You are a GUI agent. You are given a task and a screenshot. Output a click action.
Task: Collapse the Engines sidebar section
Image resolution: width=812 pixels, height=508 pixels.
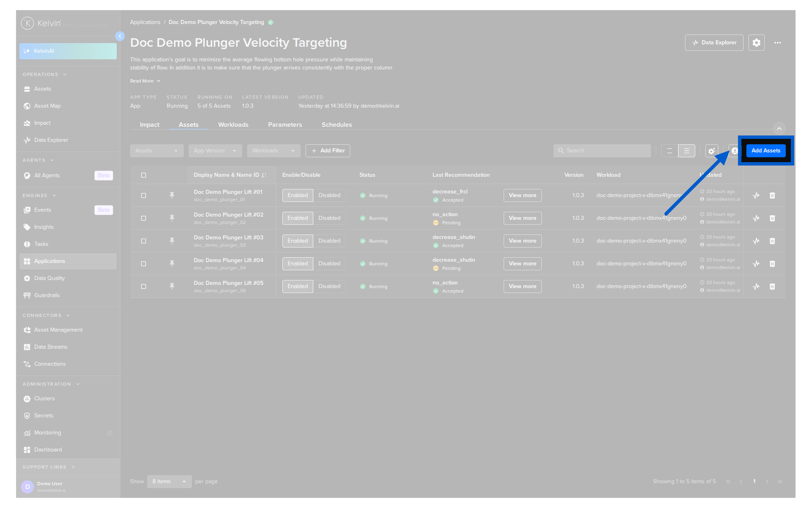(x=39, y=196)
